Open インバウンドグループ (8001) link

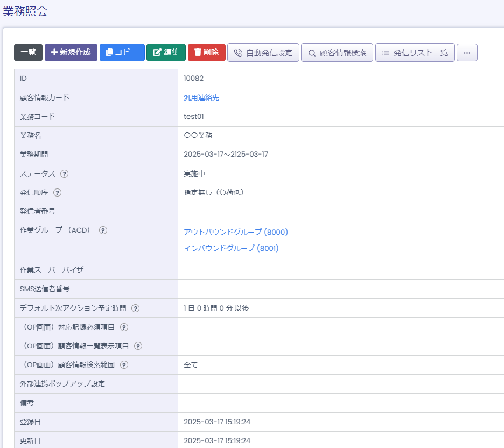(x=231, y=248)
